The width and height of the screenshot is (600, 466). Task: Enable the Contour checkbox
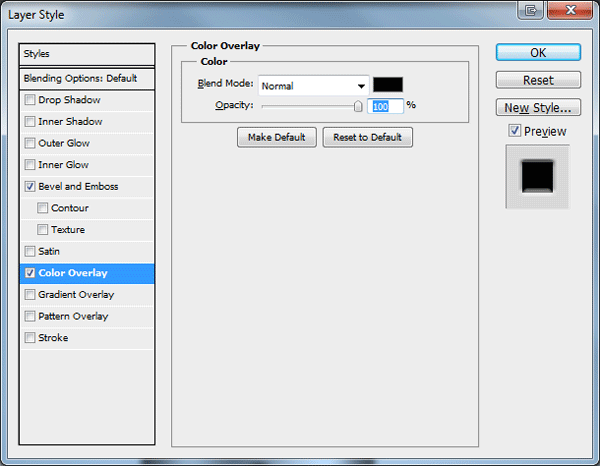coord(42,208)
